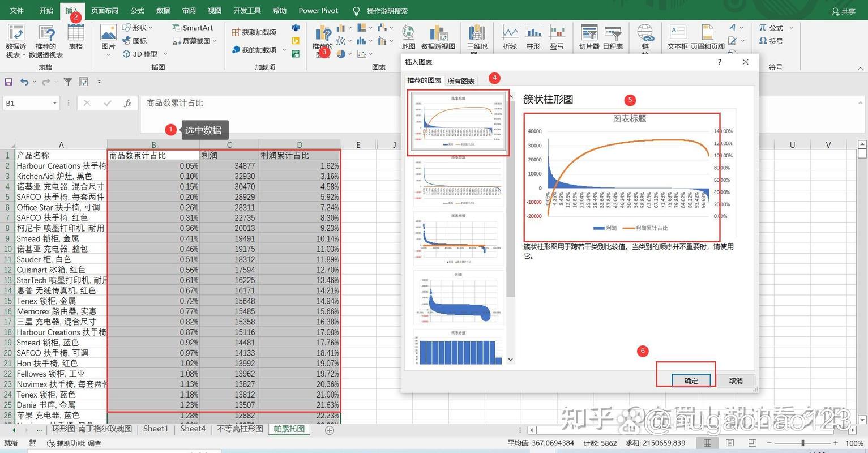Switch to Normal view in status bar
This screenshot has height=453, width=868.
tap(707, 443)
